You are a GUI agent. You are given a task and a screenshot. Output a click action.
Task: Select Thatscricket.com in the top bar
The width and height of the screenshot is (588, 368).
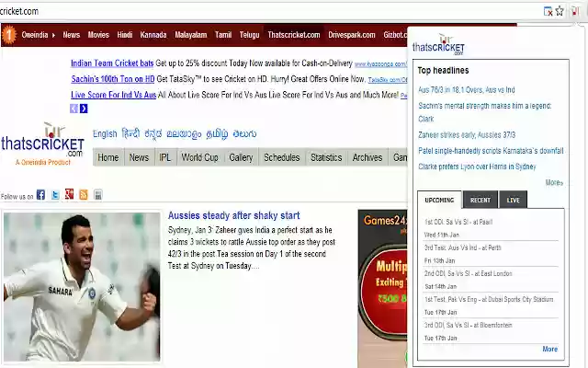point(294,35)
